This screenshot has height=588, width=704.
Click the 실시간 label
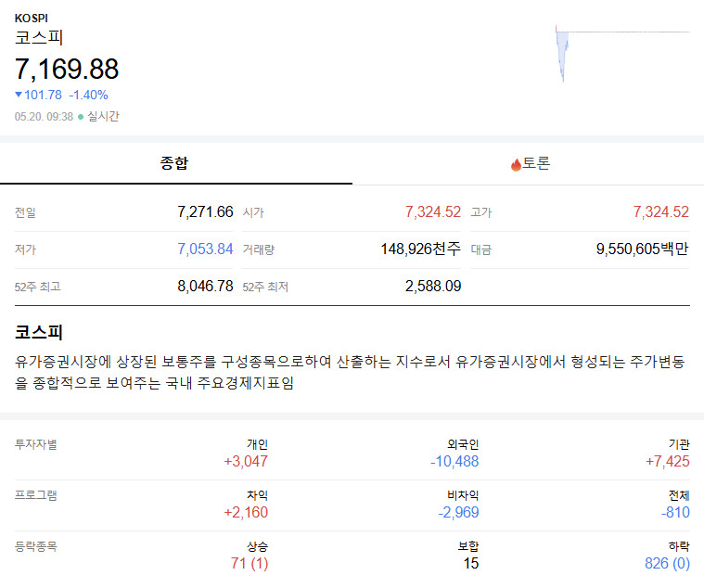click(103, 116)
